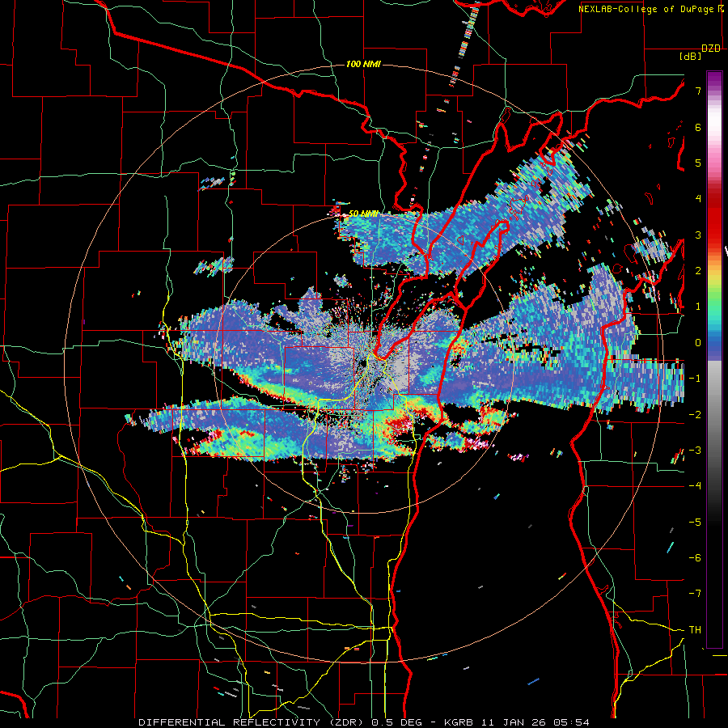This screenshot has height=728, width=728.
Task: Click the [dB] unit label
Action: (x=691, y=57)
